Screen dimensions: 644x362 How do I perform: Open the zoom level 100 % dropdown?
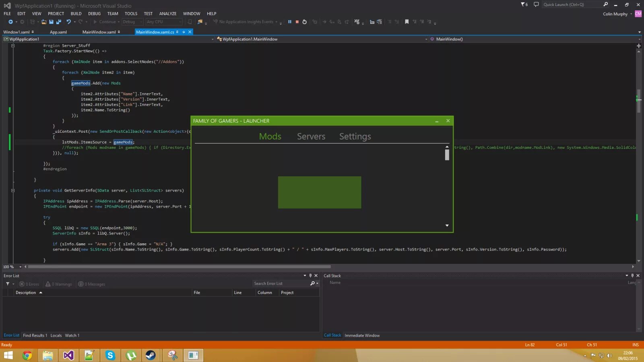point(21,267)
